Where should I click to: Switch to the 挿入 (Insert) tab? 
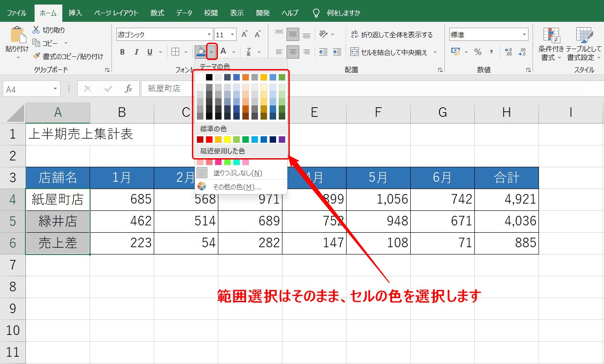pyautogui.click(x=75, y=13)
